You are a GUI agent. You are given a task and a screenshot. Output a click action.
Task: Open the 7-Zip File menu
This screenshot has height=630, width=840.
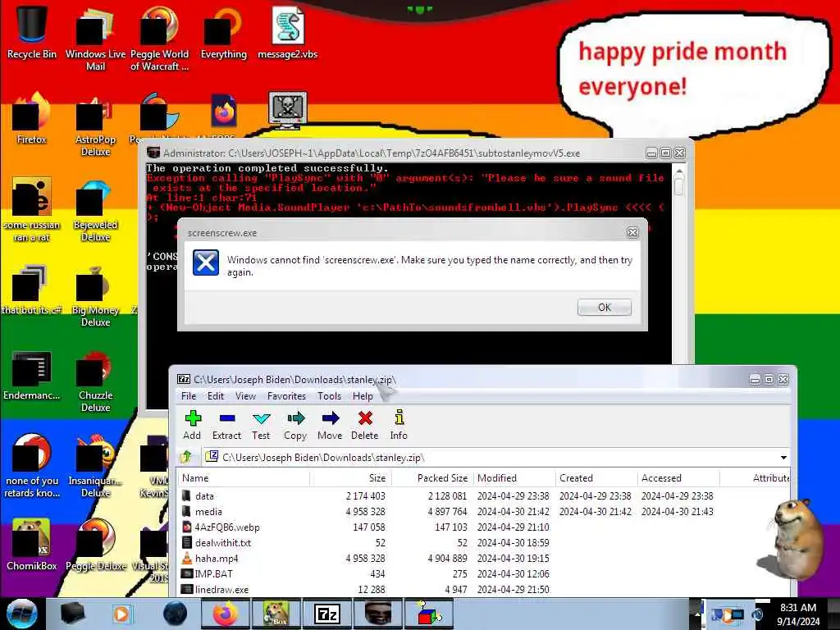pos(189,396)
